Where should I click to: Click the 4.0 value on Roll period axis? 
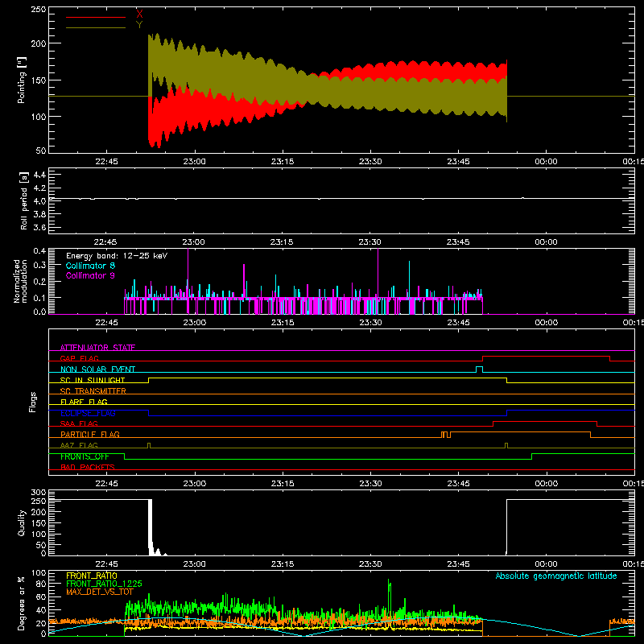point(39,201)
